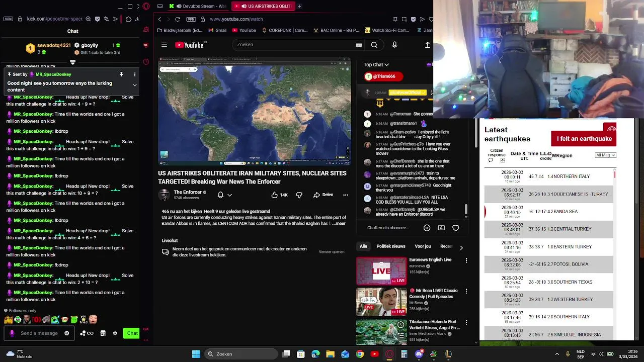The height and width of the screenshot is (362, 644).
Task: Open the video's more actions ellipsis
Action: (x=346, y=195)
